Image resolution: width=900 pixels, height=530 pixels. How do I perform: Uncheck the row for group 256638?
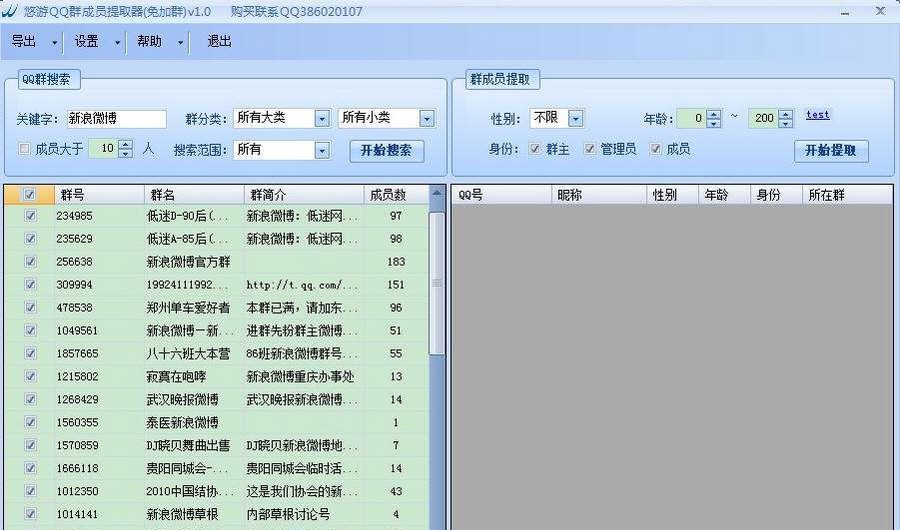coord(30,261)
